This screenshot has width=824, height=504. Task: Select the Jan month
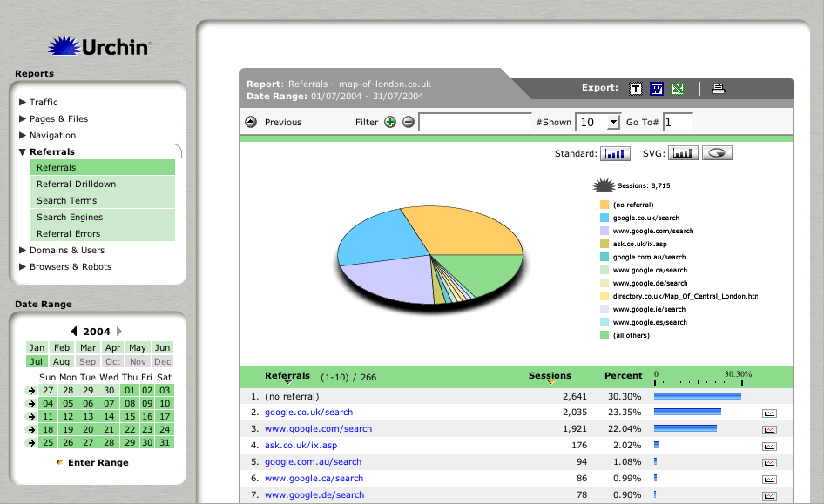(x=37, y=347)
